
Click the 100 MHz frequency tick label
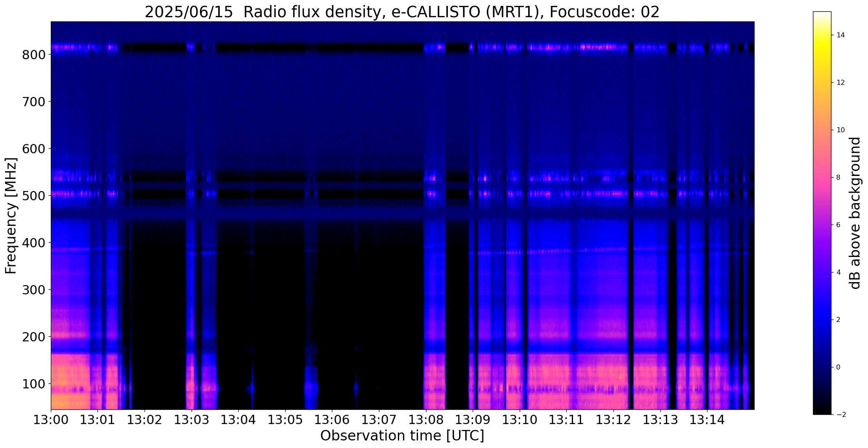pos(33,384)
